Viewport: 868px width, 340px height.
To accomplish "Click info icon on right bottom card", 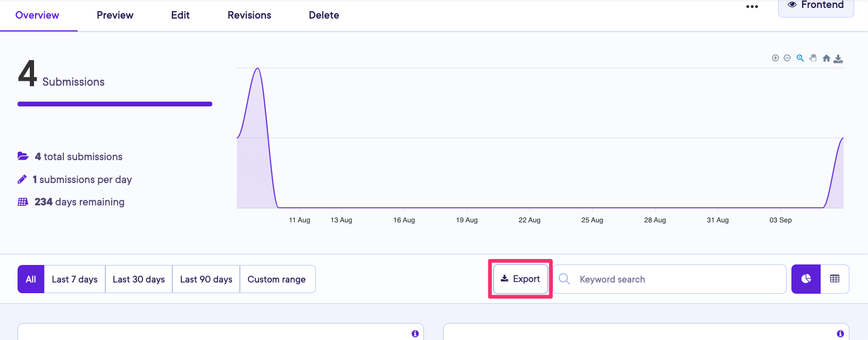I will (840, 334).
